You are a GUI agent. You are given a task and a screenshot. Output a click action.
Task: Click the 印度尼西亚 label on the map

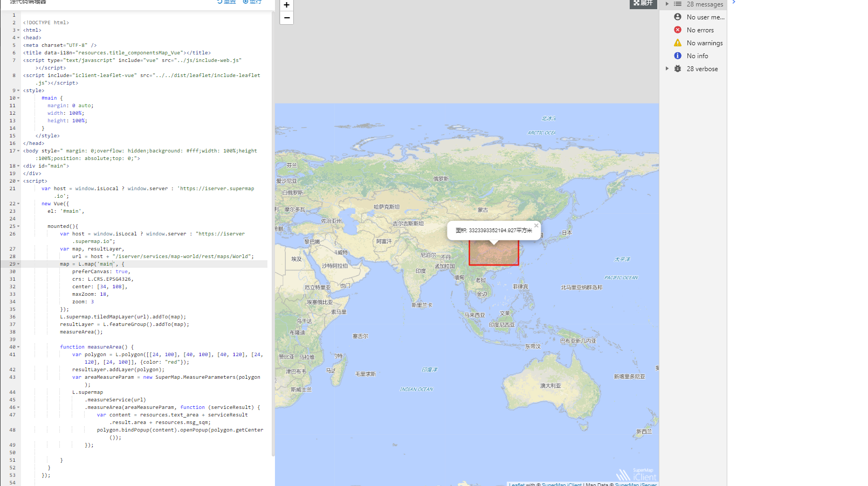502,325
